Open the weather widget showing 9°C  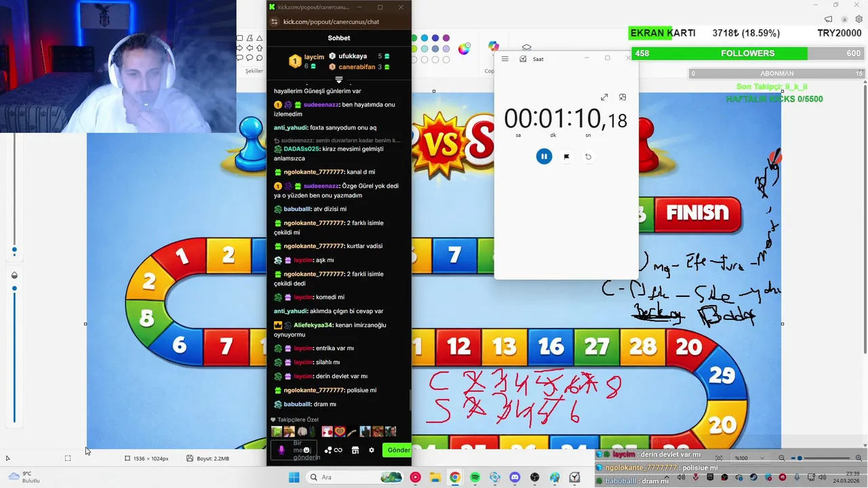point(22,477)
